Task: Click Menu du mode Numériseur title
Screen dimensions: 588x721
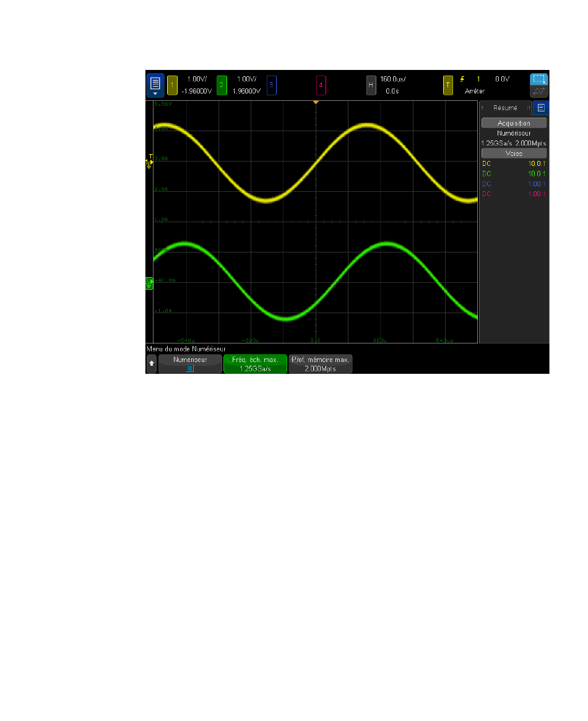Action: coord(186,349)
